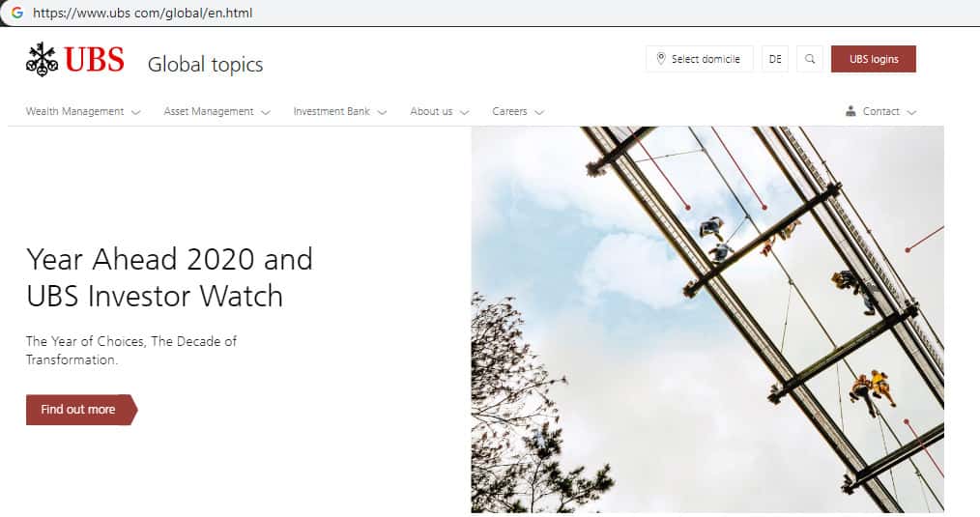980x517 pixels.
Task: Switch language with the DE button
Action: (775, 59)
